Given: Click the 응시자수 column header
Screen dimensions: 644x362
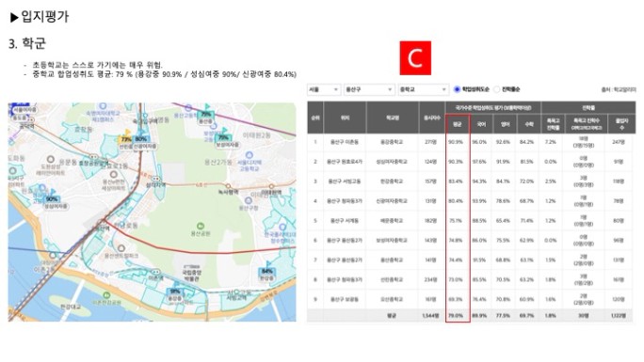Looking at the screenshot, I should [432, 118].
